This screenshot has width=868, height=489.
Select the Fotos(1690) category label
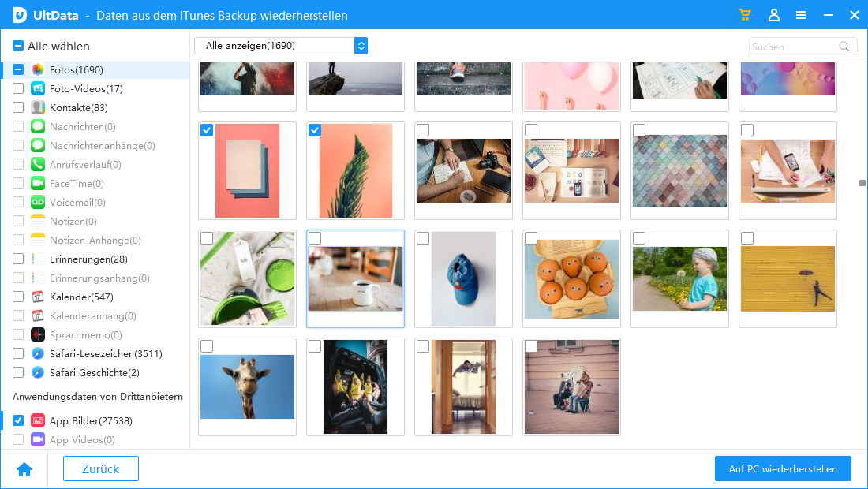pyautogui.click(x=77, y=69)
